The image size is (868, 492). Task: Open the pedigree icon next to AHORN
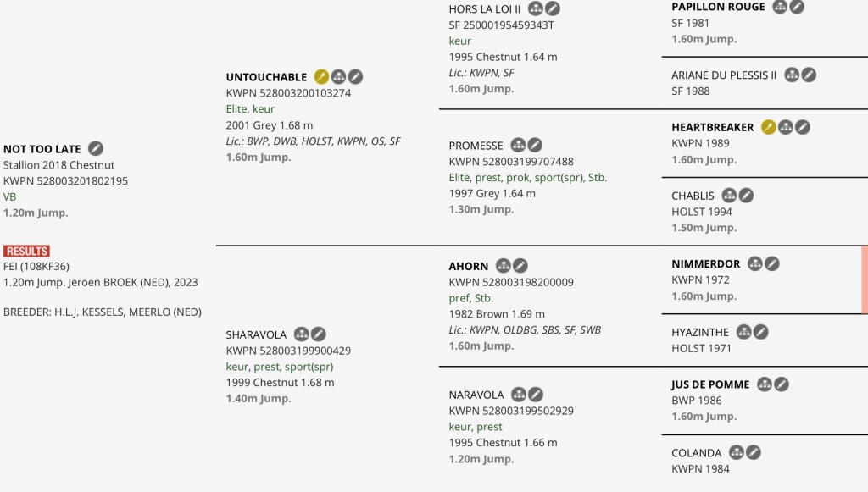coord(504,266)
